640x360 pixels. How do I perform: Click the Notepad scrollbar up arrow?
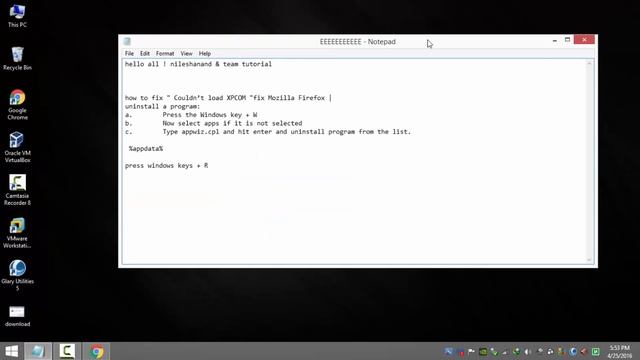[589, 64]
